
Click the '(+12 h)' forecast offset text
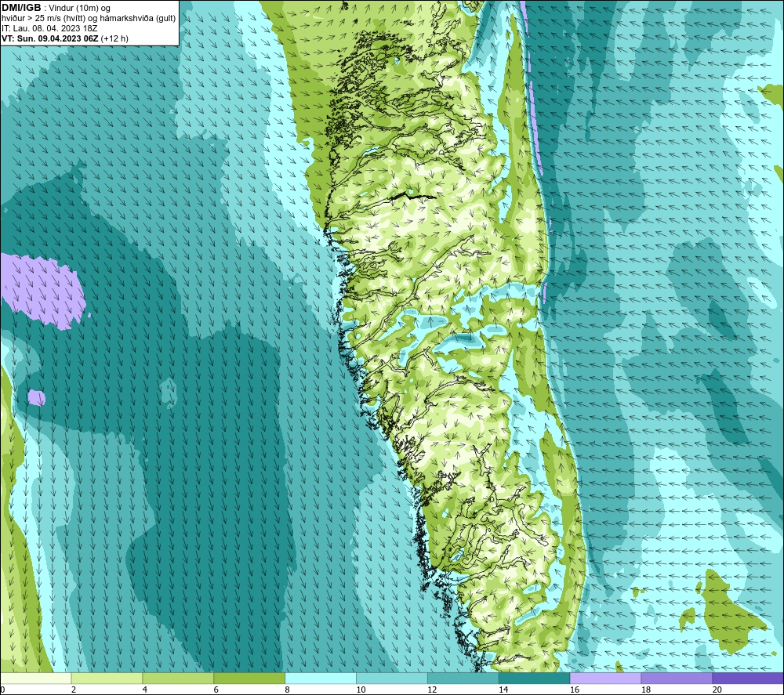114,38
